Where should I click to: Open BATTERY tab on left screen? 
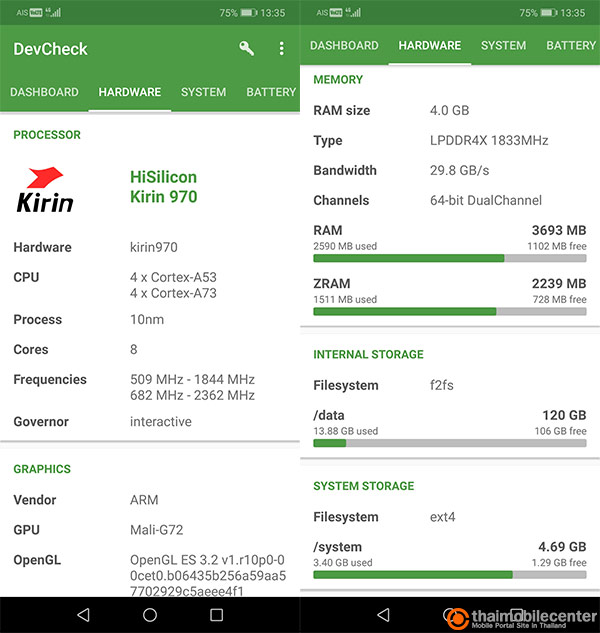pyautogui.click(x=271, y=92)
